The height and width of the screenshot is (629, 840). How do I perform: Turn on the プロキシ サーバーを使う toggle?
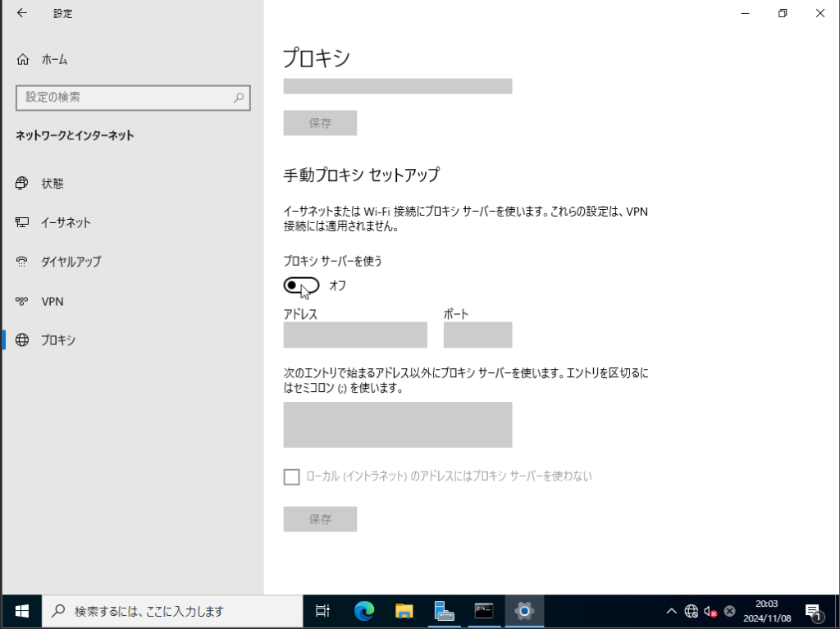(x=301, y=285)
